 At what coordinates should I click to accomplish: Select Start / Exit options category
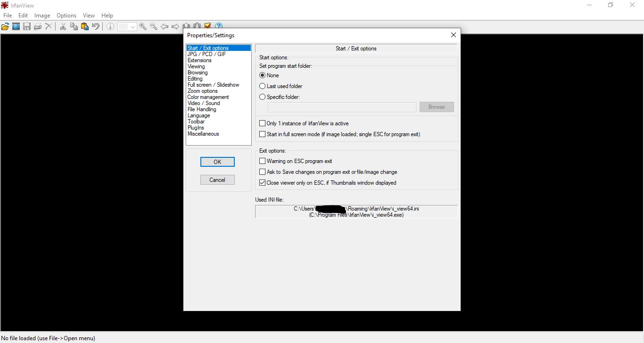coord(219,48)
